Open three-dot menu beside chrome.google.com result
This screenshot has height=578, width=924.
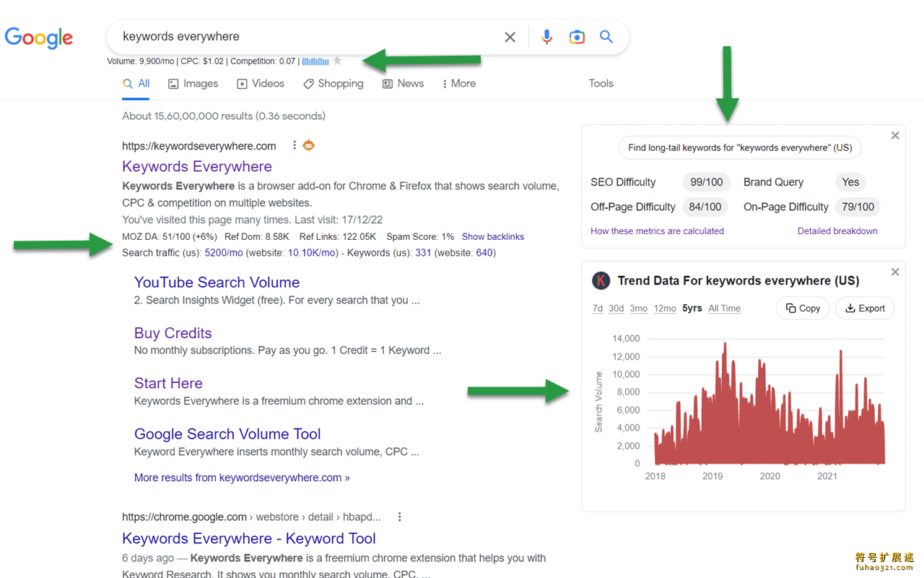click(399, 517)
